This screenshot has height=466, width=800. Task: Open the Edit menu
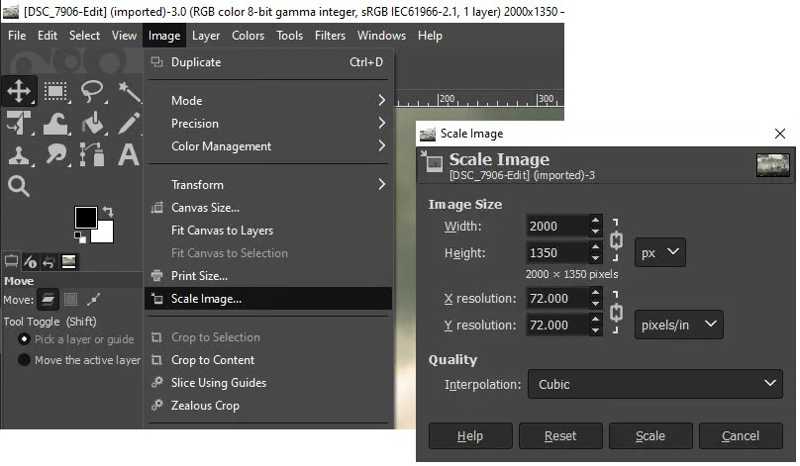point(47,36)
